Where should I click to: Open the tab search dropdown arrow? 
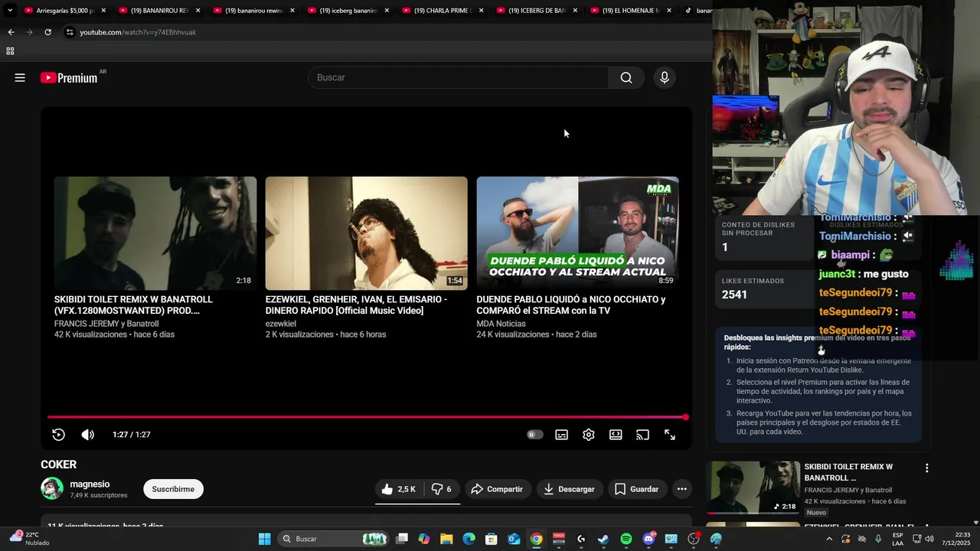point(9,11)
